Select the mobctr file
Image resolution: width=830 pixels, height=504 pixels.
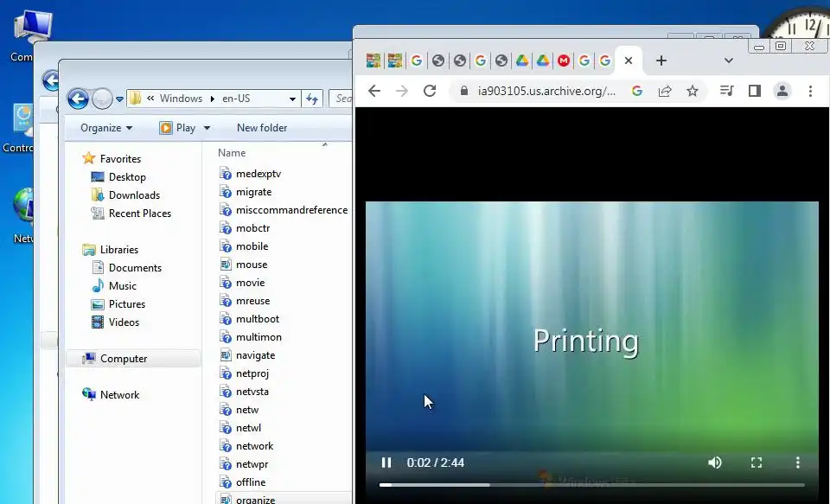252,228
